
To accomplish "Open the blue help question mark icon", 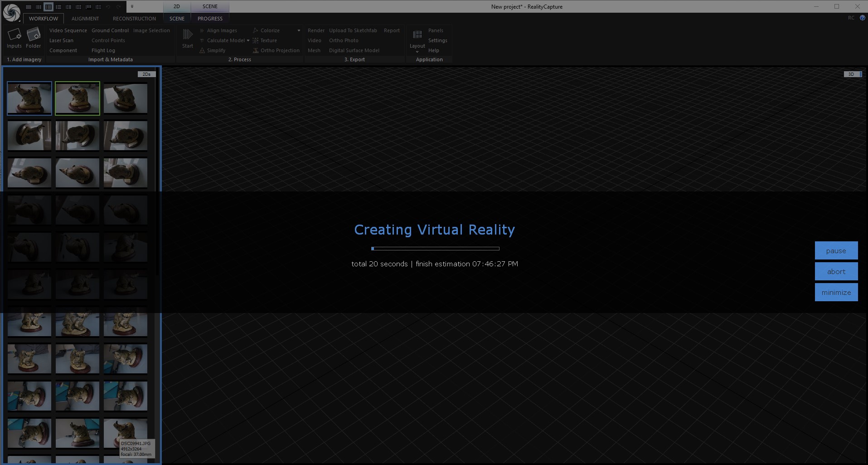I will (x=862, y=18).
